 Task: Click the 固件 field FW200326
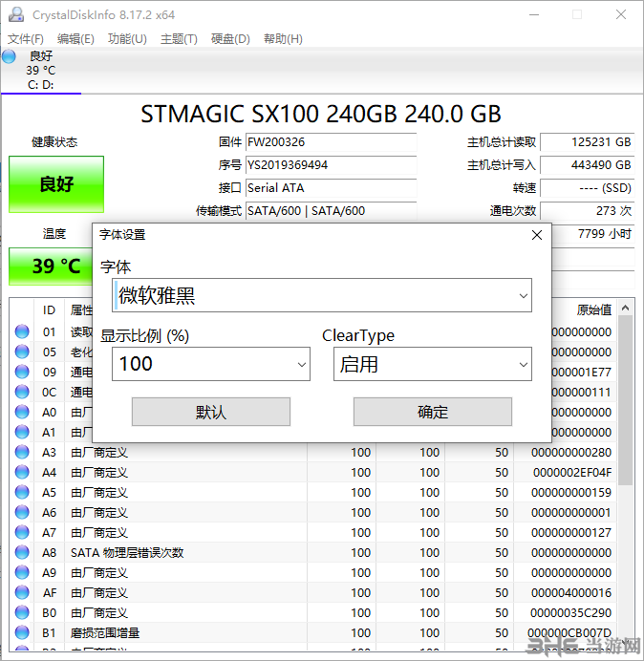[x=332, y=142]
